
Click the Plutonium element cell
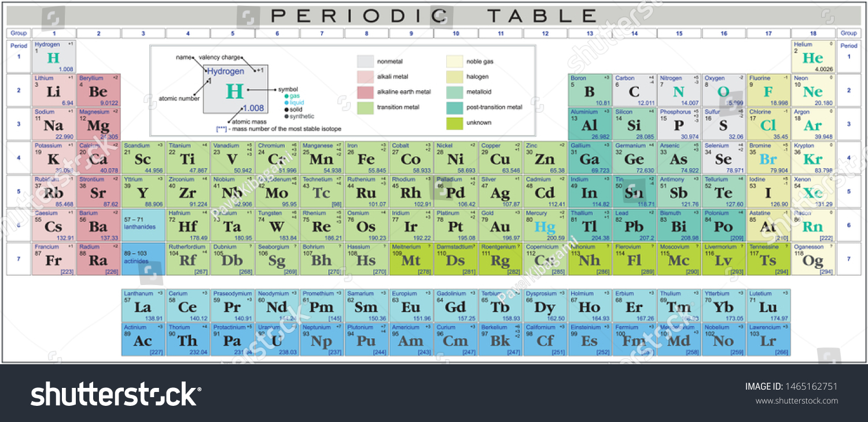coord(366,339)
